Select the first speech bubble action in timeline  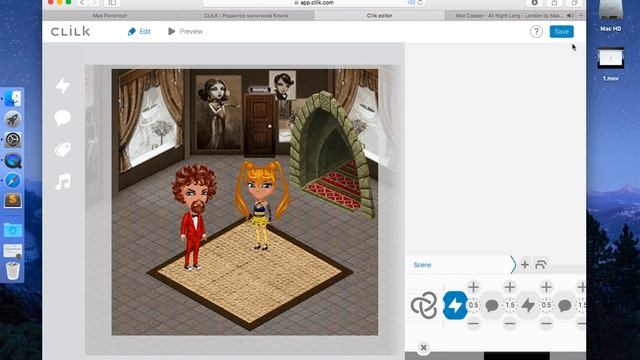click(492, 305)
